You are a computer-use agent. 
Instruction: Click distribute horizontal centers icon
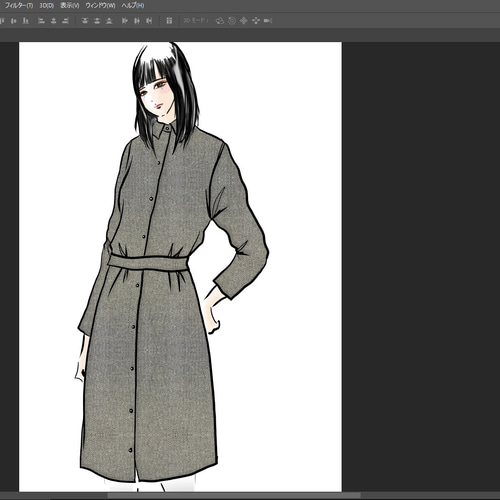137,21
